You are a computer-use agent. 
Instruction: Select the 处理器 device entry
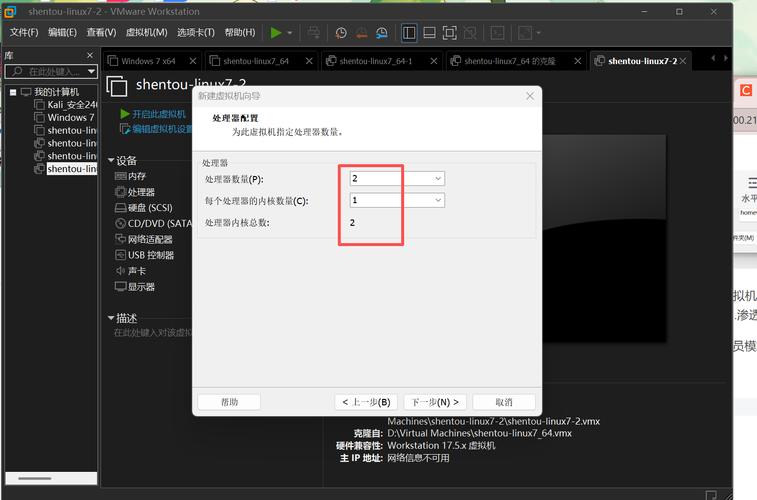click(135, 192)
